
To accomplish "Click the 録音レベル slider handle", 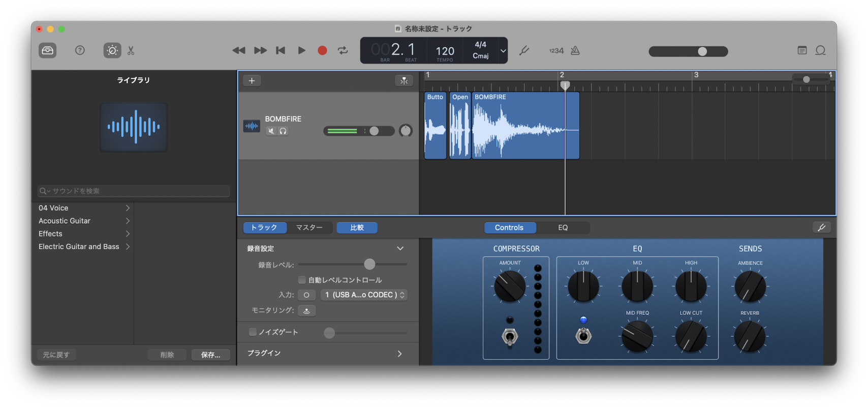I will (x=369, y=264).
